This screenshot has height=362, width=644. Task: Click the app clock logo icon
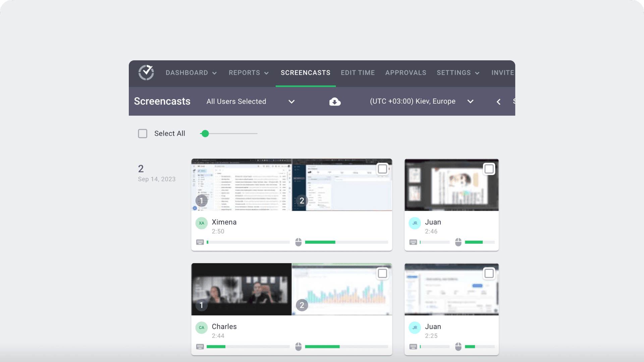coord(147,72)
